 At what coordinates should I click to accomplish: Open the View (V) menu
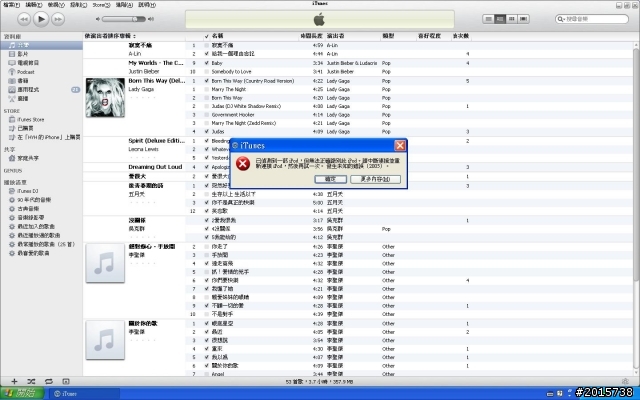(x=56, y=5)
